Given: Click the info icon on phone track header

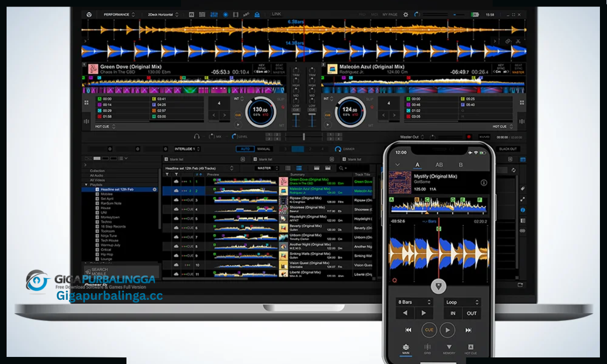Looking at the screenshot, I should click(x=484, y=183).
